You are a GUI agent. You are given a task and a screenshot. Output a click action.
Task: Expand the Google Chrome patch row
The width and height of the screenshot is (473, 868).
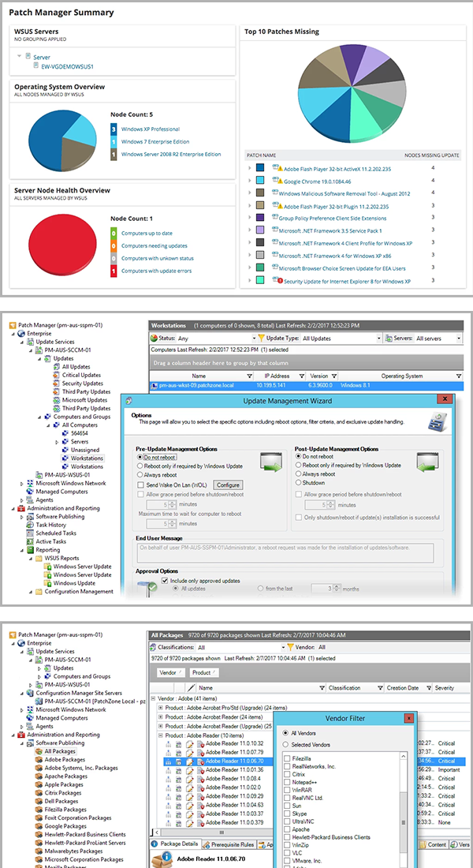click(x=250, y=181)
